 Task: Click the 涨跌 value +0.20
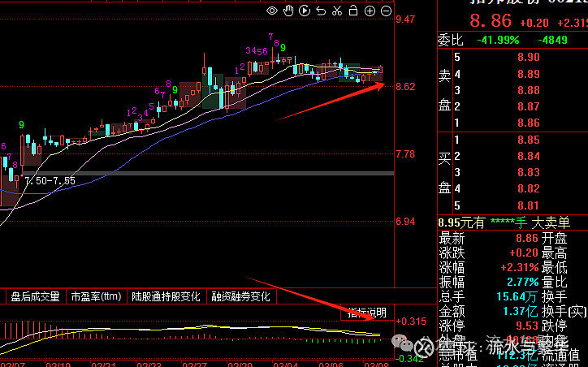pyautogui.click(x=524, y=253)
